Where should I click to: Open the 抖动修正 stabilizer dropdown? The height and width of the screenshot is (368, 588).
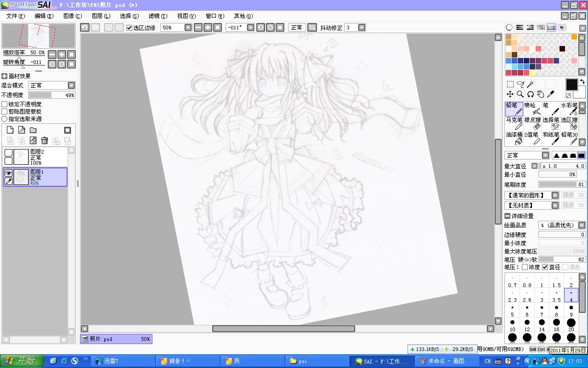pos(362,28)
